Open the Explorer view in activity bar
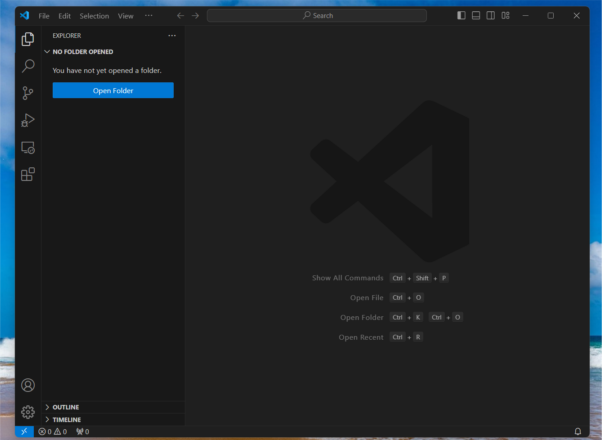602x440 pixels. [x=28, y=39]
